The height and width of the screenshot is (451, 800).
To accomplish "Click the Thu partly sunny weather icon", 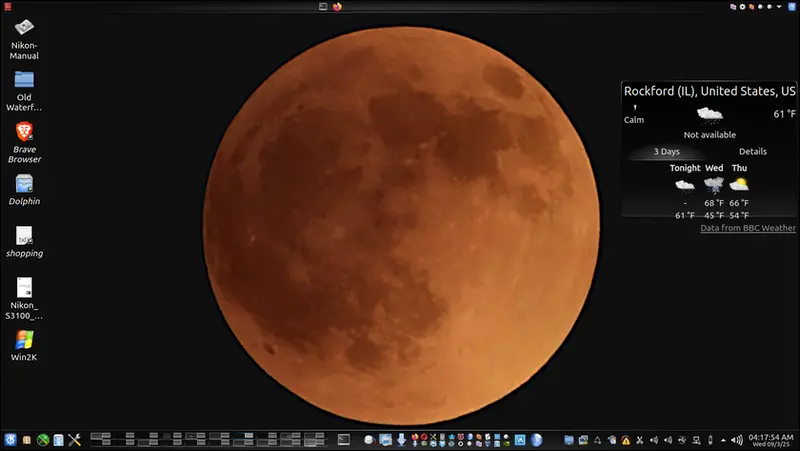I will coord(739,184).
